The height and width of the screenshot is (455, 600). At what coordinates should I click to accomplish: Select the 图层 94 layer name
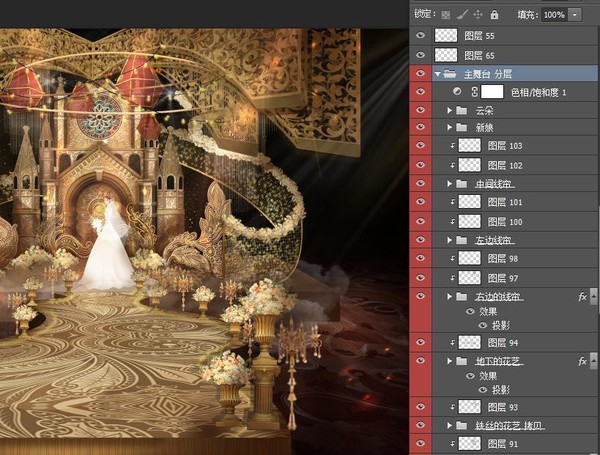pos(503,342)
